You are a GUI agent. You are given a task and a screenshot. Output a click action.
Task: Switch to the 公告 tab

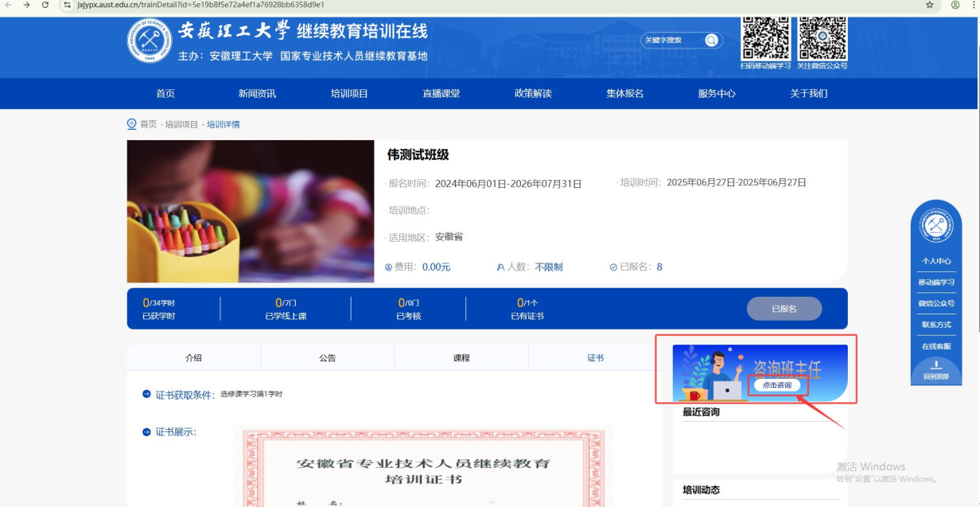[327, 358]
